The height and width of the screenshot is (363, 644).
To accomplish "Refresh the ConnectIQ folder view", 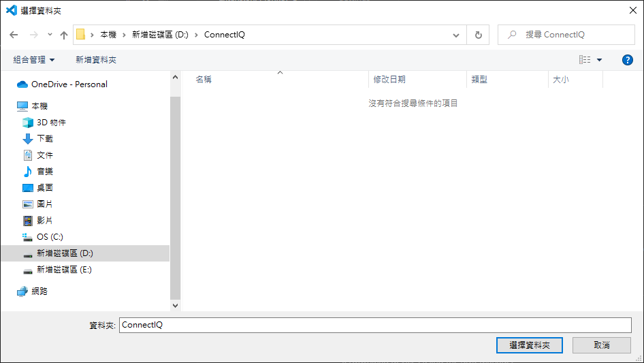I will click(x=478, y=35).
